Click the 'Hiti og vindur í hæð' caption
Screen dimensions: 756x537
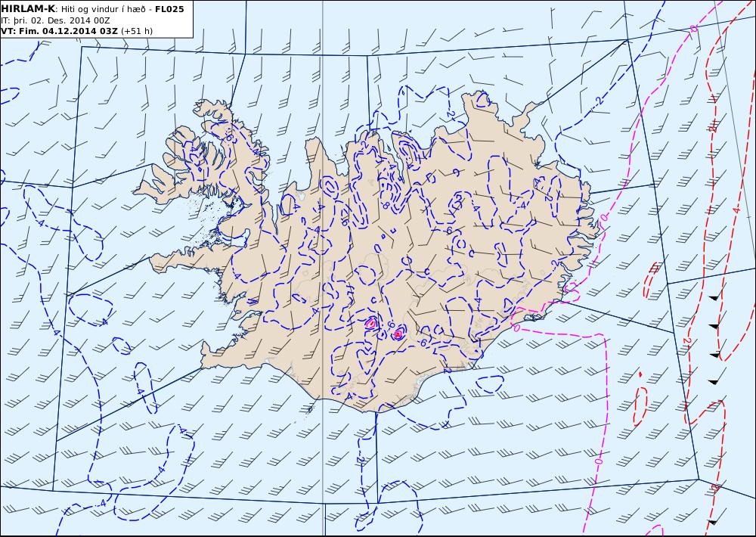[104, 9]
